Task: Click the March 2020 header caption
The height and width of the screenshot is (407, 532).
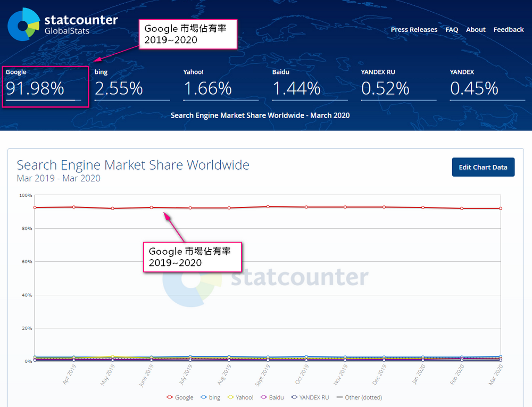Action: pos(260,115)
